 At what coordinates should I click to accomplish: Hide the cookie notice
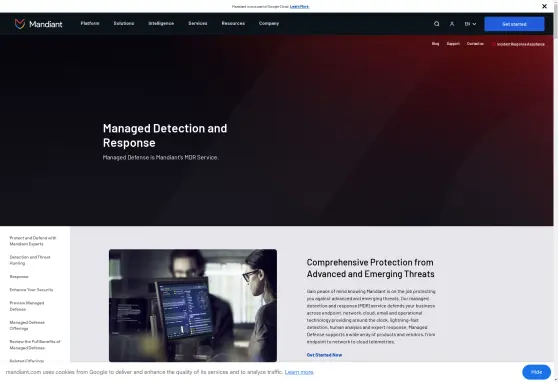click(x=536, y=372)
